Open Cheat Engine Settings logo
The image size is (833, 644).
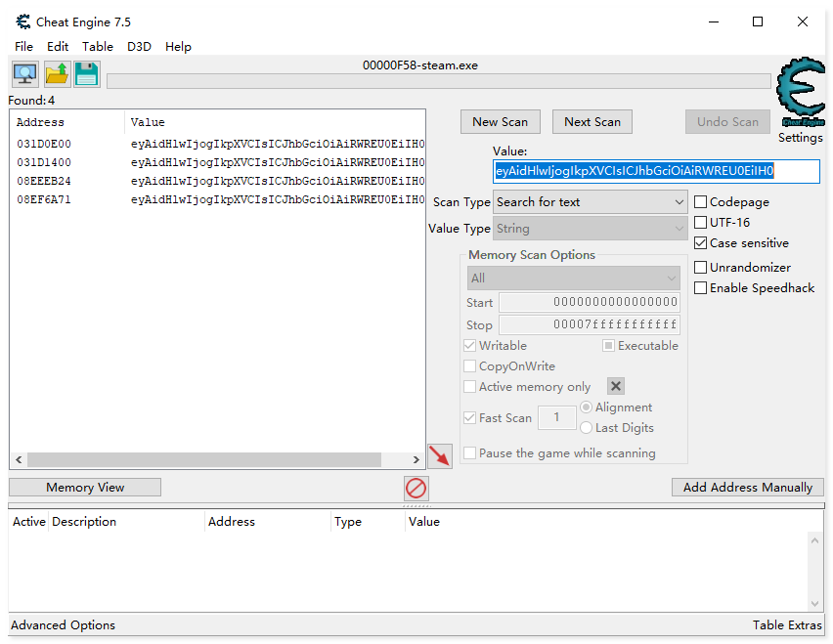pyautogui.click(x=800, y=94)
